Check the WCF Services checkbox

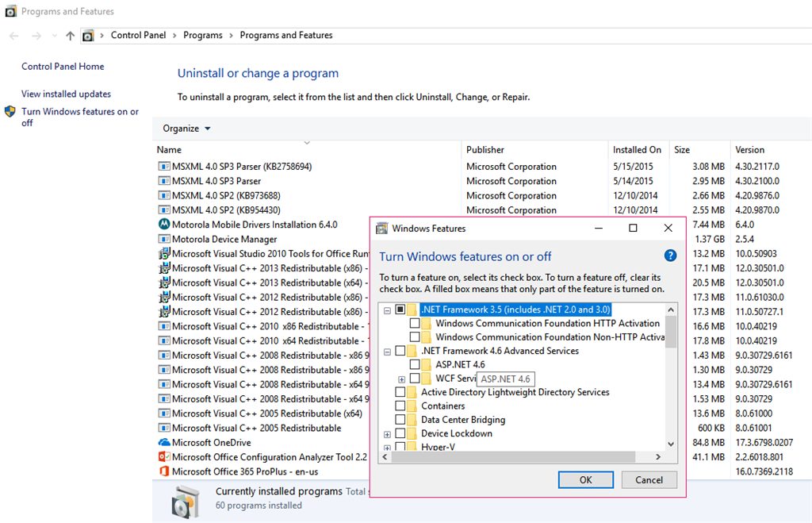[x=414, y=378]
